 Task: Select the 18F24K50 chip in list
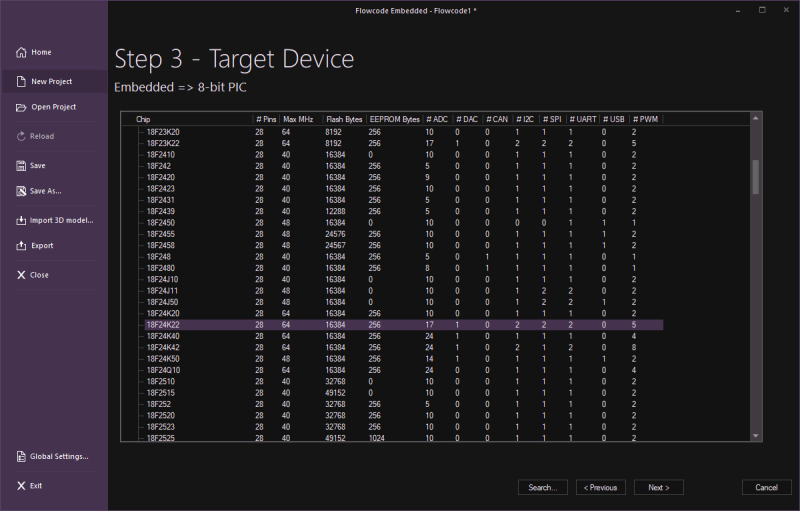point(163,358)
